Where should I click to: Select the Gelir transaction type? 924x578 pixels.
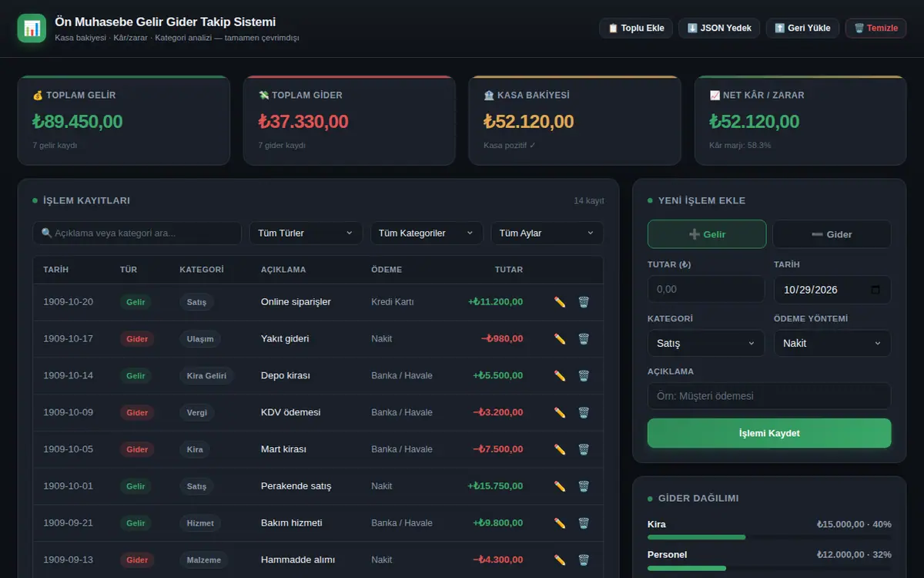[x=707, y=234]
